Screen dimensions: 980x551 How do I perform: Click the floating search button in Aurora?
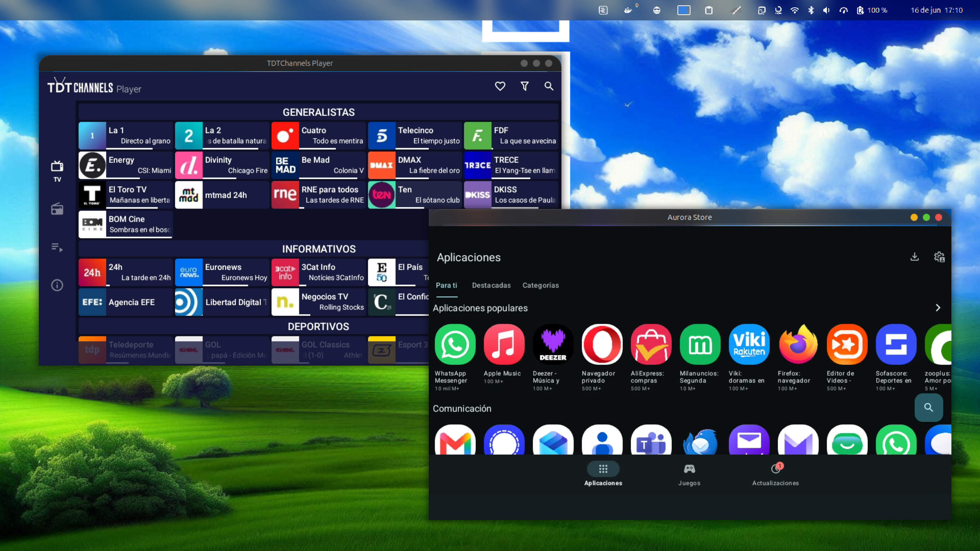(929, 407)
